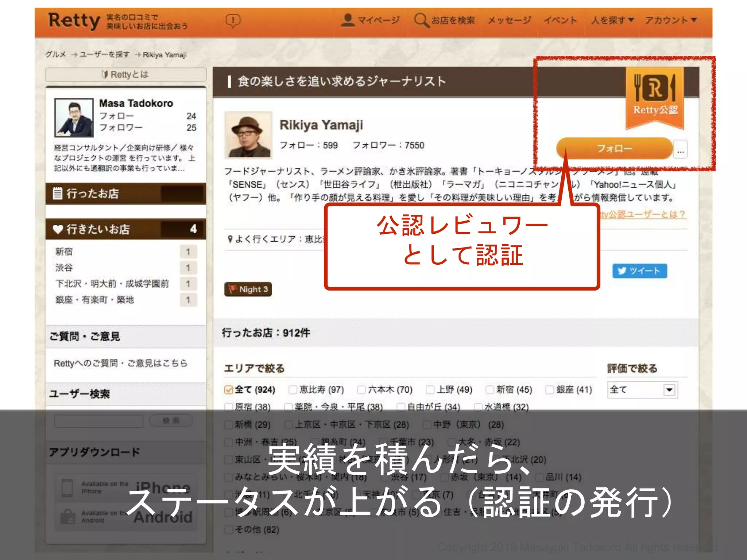Click フォロワー：7550 count on Rikiya's profile

pyautogui.click(x=388, y=145)
